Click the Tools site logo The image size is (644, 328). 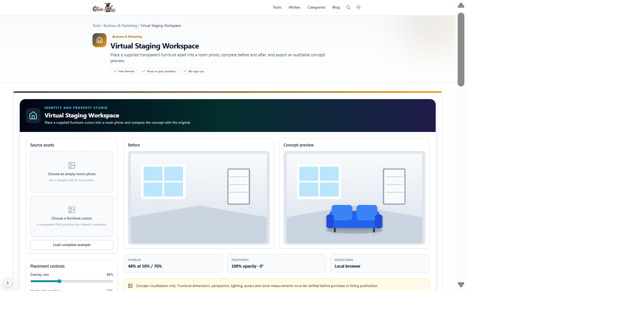pos(104,7)
